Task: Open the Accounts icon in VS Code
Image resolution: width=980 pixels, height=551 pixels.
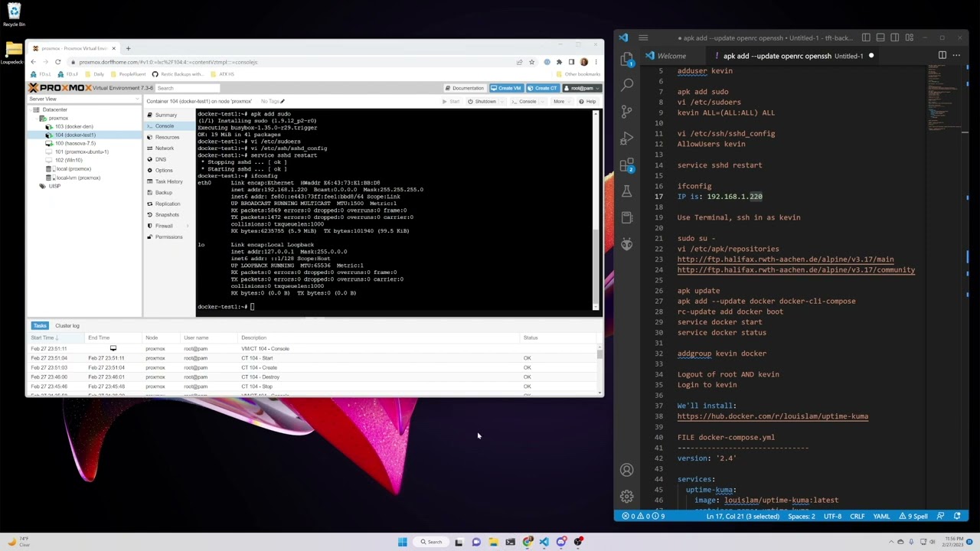Action: pos(627,470)
